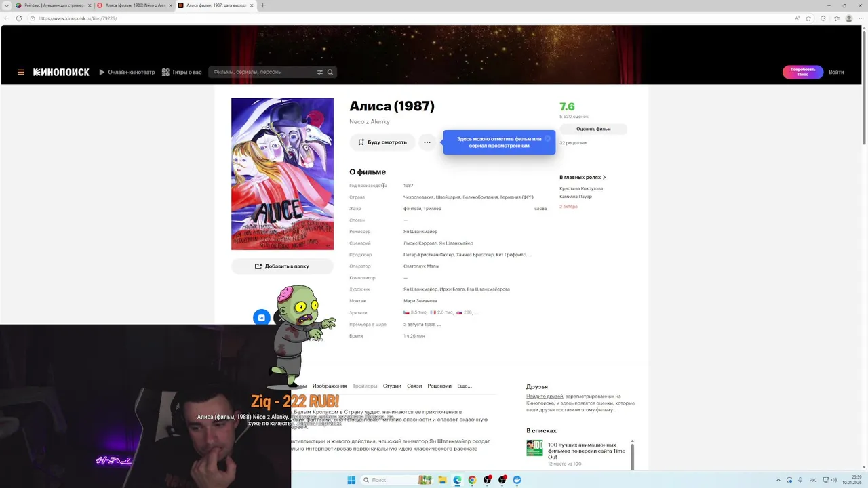Close the blue tooltip about marking watched
Screen dimensions: 868x488
coord(548,138)
